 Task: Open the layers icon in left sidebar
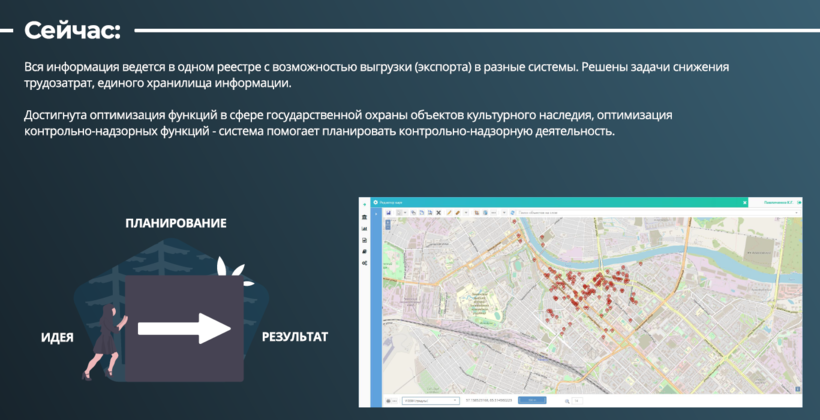364,251
